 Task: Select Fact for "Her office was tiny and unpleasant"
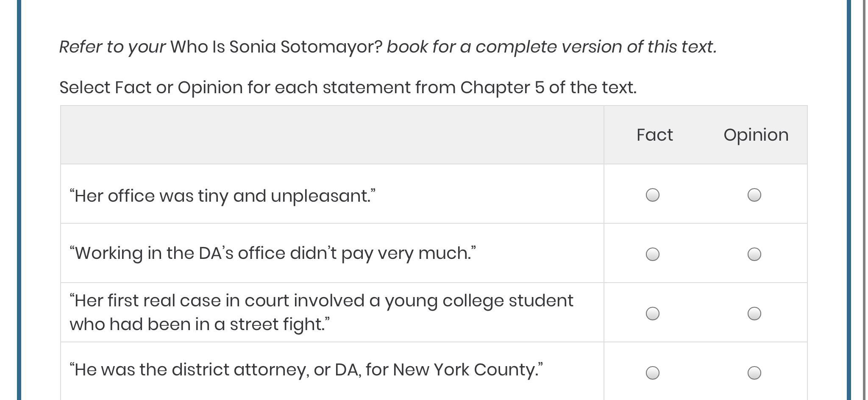(652, 195)
